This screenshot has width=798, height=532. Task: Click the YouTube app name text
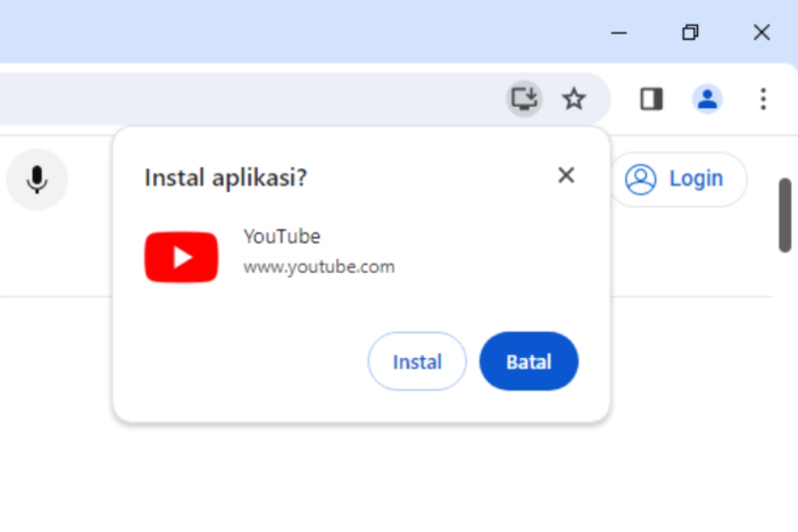[x=282, y=236]
